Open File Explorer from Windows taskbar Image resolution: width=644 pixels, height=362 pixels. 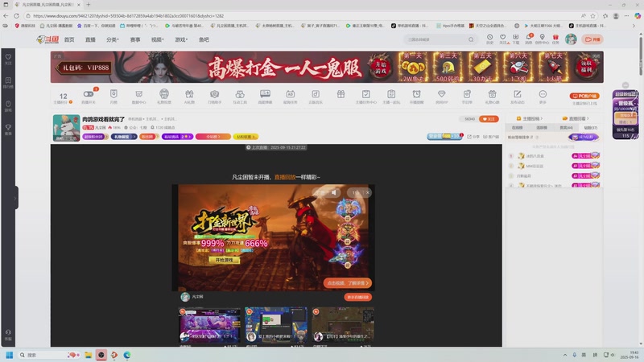click(x=89, y=355)
